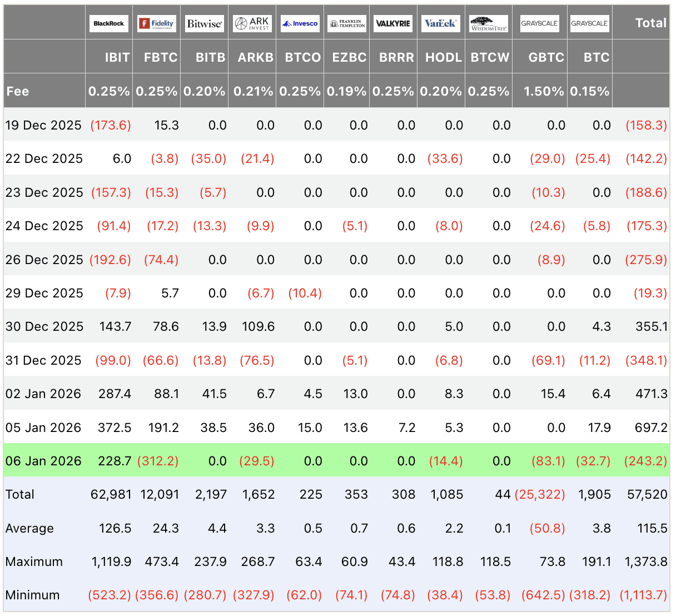676x616 pixels.
Task: Click IBIT value 287.4 on 02 Jan
Action: point(115,394)
